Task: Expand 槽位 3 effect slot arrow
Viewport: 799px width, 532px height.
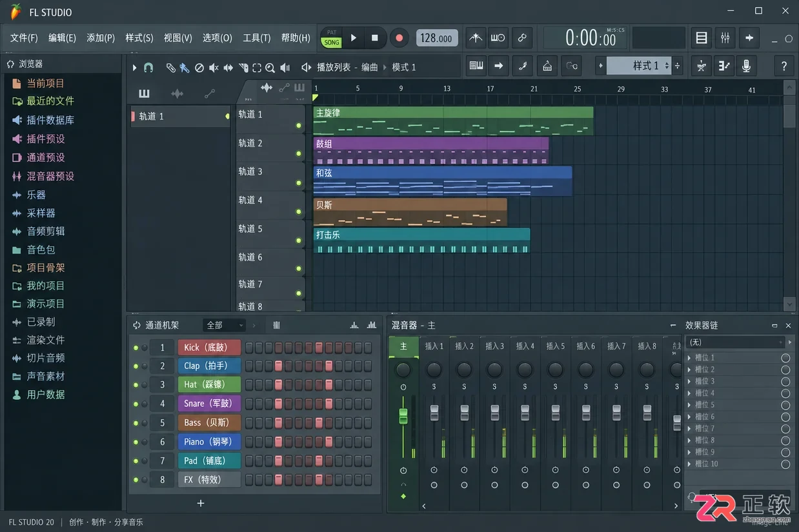Action: pyautogui.click(x=689, y=381)
